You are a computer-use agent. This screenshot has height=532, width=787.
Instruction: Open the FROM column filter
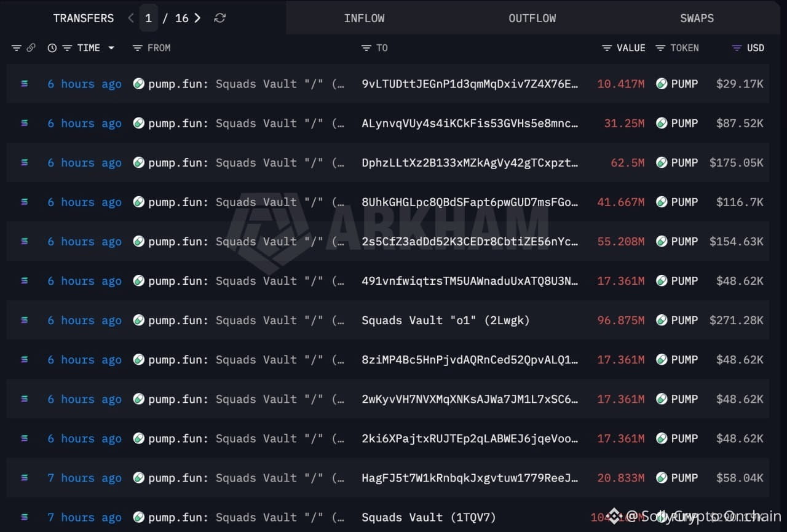coord(138,48)
